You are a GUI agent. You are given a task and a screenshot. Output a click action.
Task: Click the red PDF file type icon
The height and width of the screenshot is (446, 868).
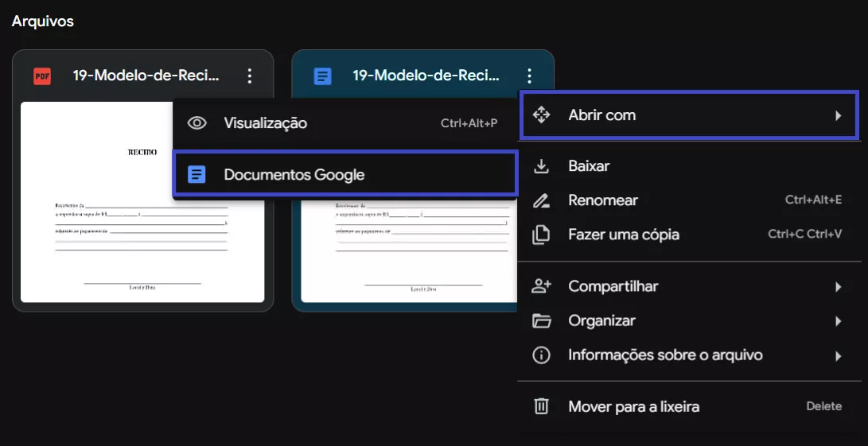[42, 76]
